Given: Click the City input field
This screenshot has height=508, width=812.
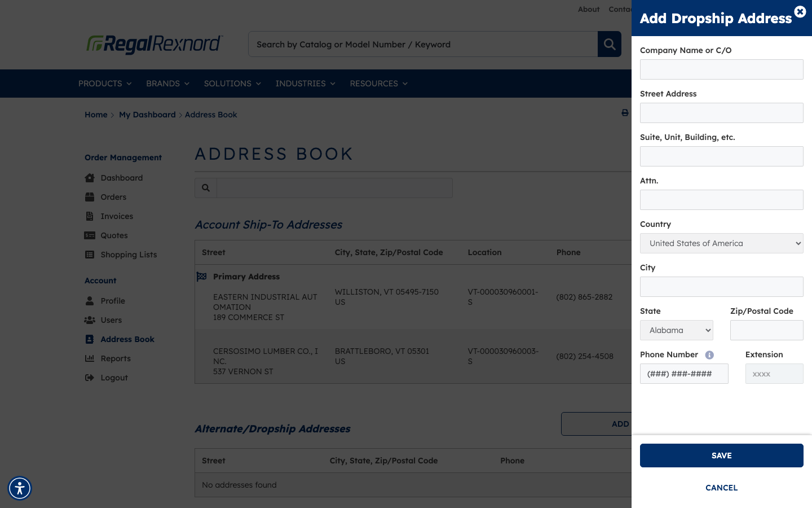Looking at the screenshot, I should (722, 287).
